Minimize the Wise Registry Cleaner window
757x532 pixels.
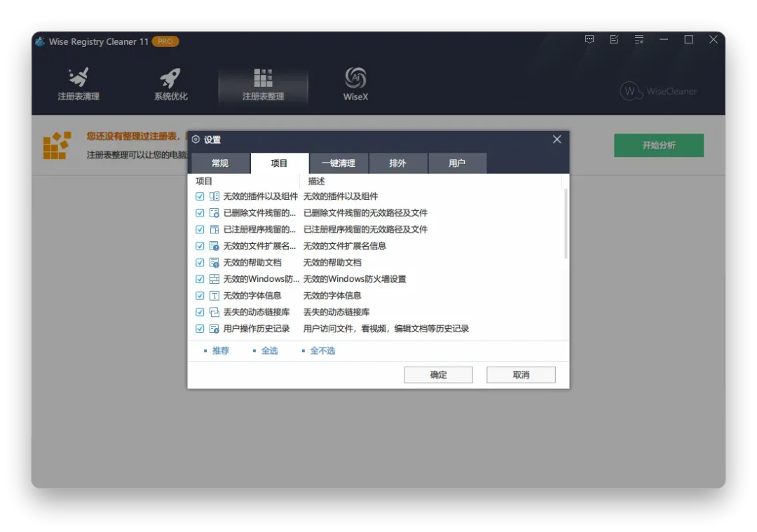(x=664, y=39)
